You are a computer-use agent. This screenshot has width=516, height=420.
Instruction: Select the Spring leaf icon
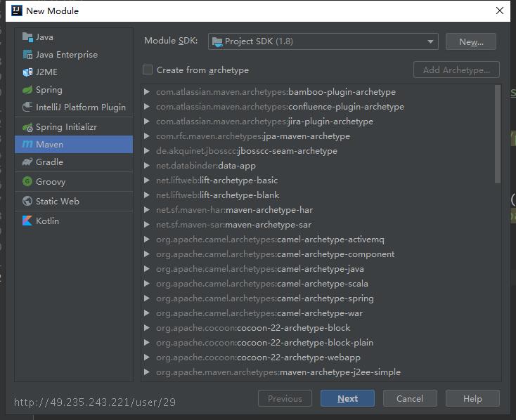tap(27, 89)
